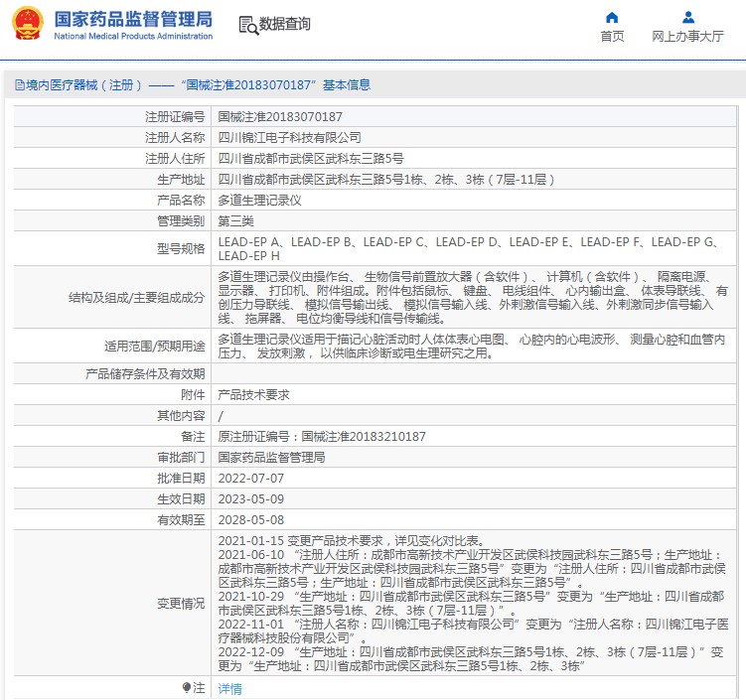The image size is (746, 700).
Task: Go to 首页
Action: 612,36
